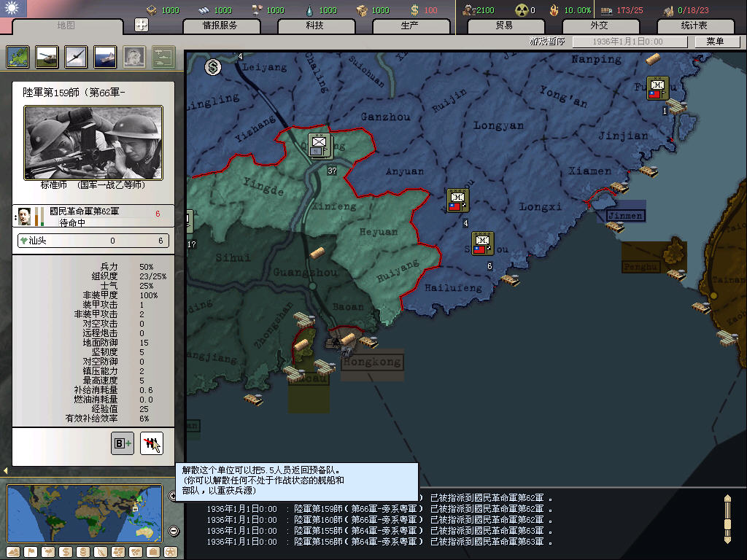Collapse left panel with yellow arrow
This screenshot has height=560, width=747.
tap(6, 471)
